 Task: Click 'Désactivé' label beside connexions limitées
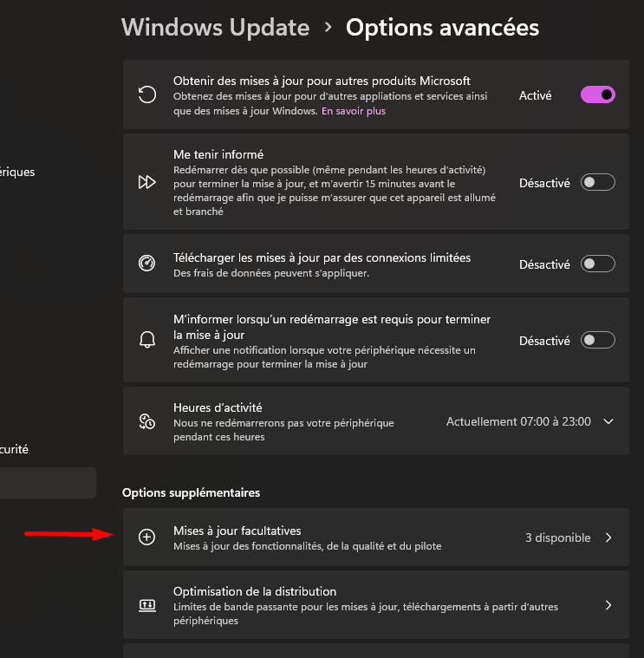(544, 264)
